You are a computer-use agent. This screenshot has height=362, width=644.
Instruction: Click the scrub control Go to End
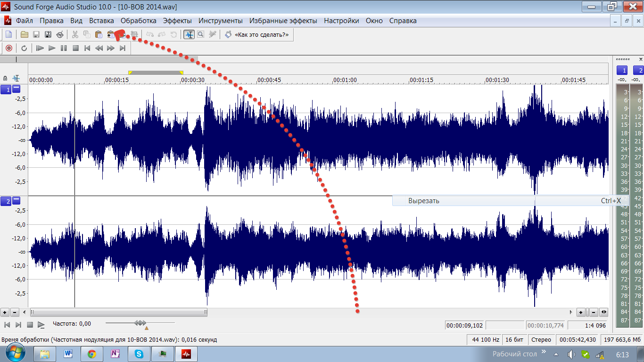coord(18,325)
